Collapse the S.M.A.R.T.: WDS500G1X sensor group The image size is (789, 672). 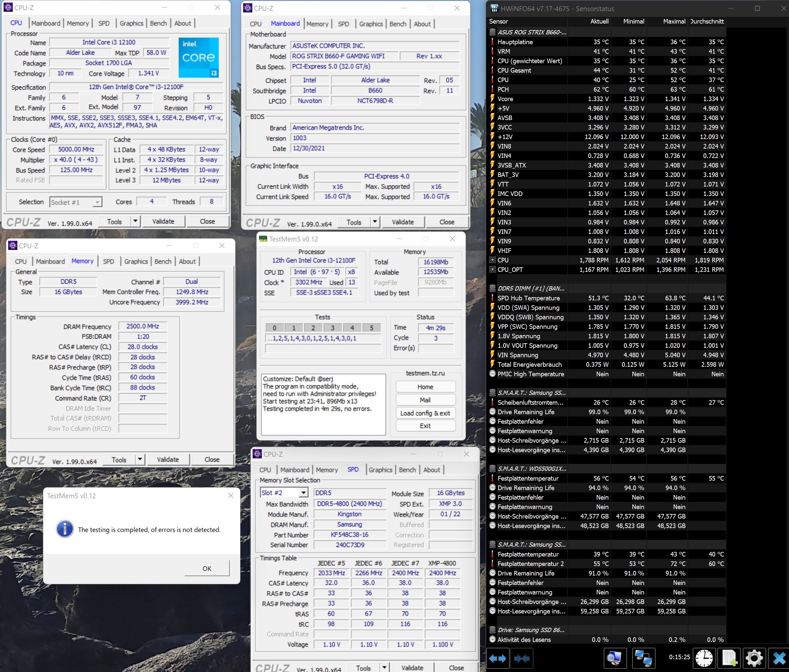pyautogui.click(x=493, y=469)
